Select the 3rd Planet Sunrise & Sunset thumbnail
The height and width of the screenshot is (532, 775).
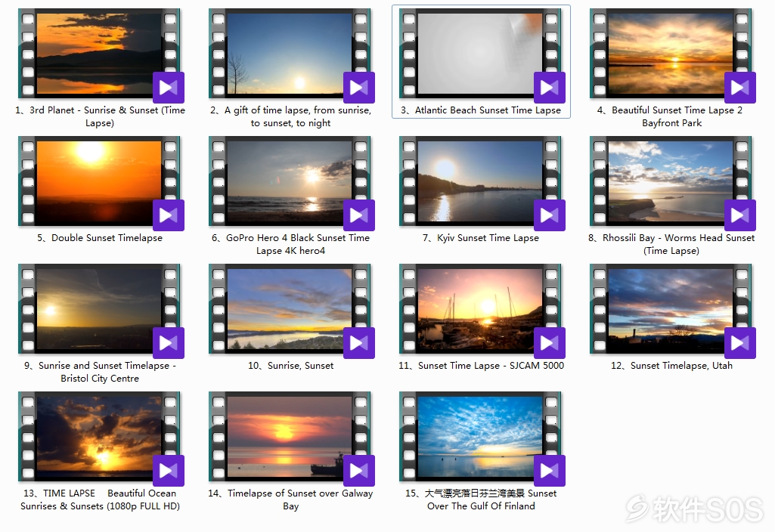pyautogui.click(x=99, y=54)
